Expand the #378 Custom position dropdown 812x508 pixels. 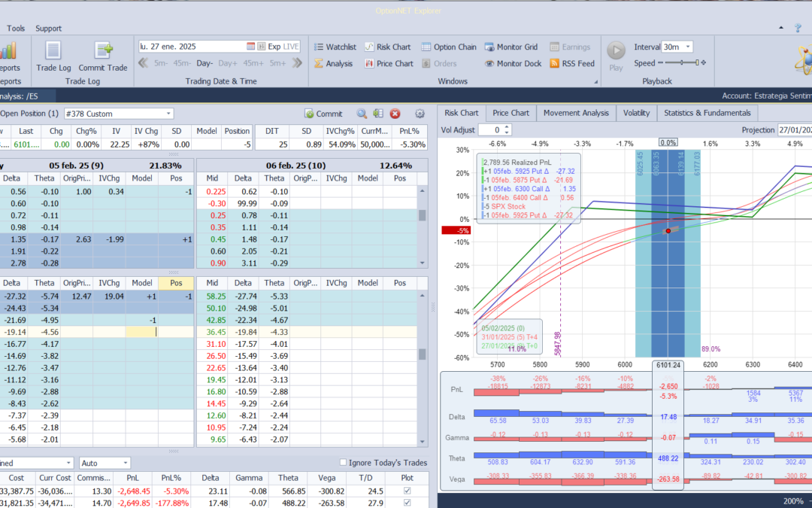168,114
